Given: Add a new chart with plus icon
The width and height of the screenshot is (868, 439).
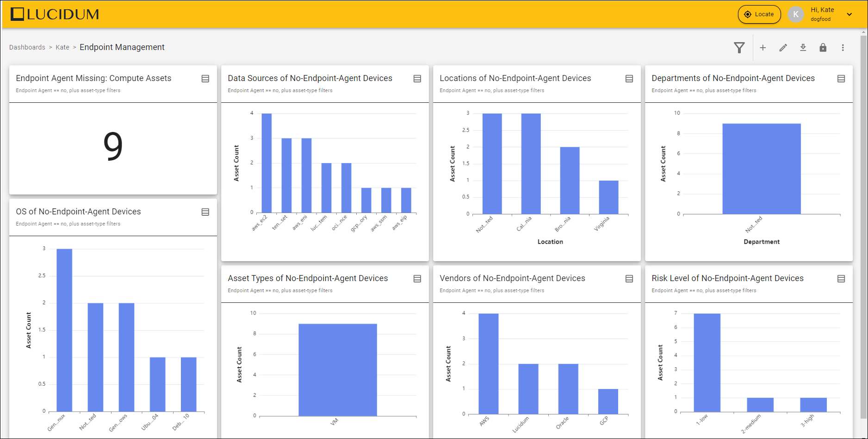Looking at the screenshot, I should (763, 48).
